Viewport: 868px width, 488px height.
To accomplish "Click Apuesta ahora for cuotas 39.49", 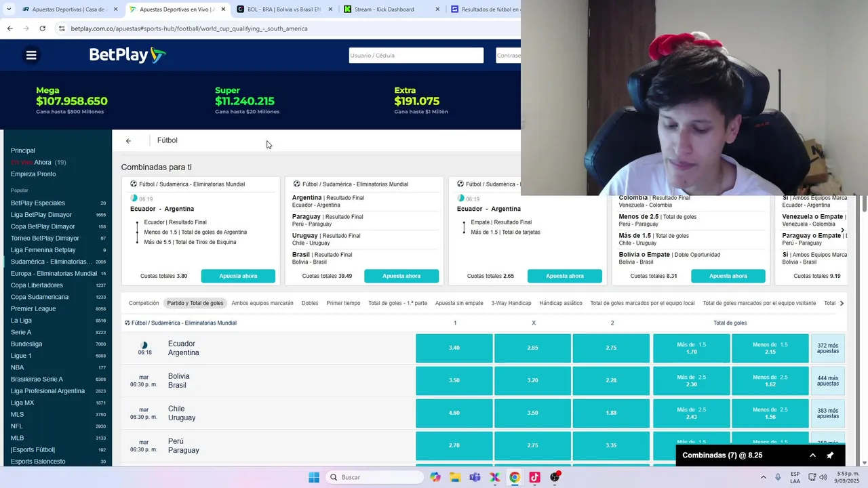I will (401, 276).
